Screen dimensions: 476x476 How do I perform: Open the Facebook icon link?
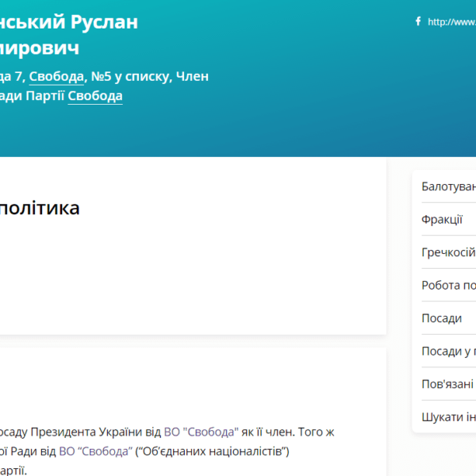click(x=418, y=21)
